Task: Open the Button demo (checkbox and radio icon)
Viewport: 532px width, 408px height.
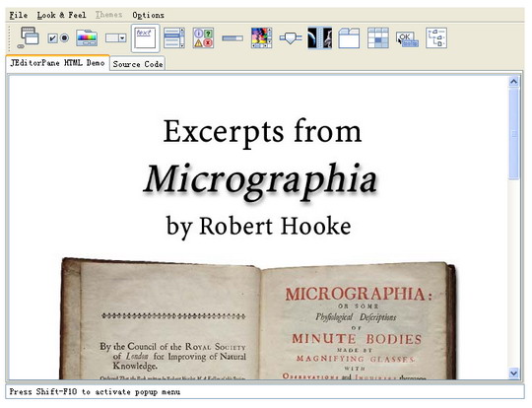Action: [x=58, y=37]
